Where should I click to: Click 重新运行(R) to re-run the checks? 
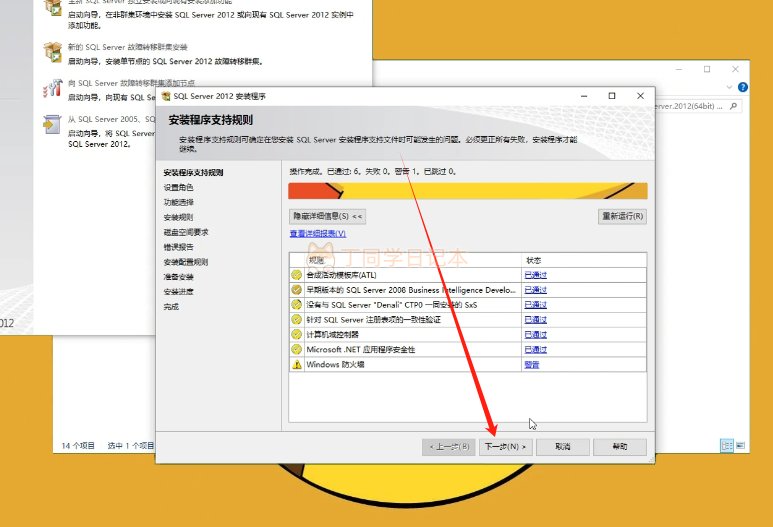(622, 216)
